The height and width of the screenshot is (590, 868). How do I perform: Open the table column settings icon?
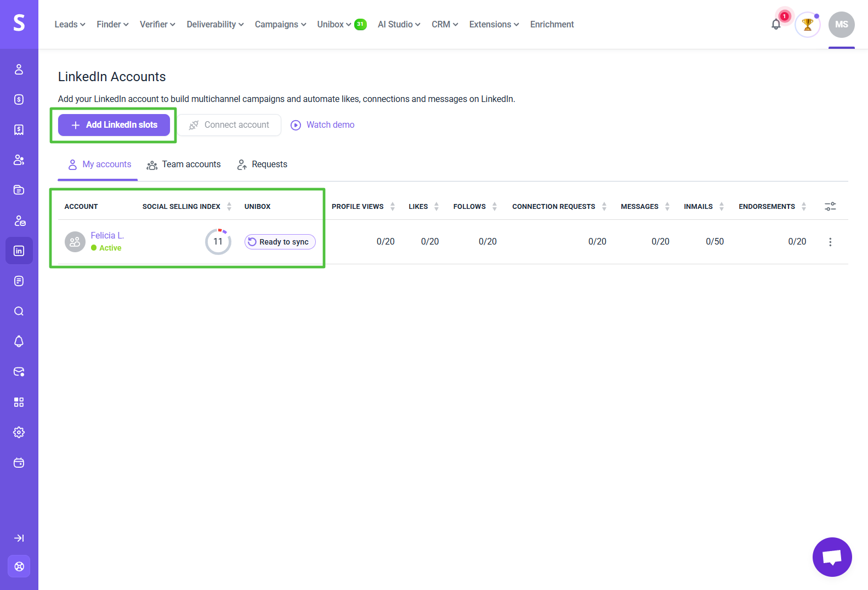coord(830,206)
